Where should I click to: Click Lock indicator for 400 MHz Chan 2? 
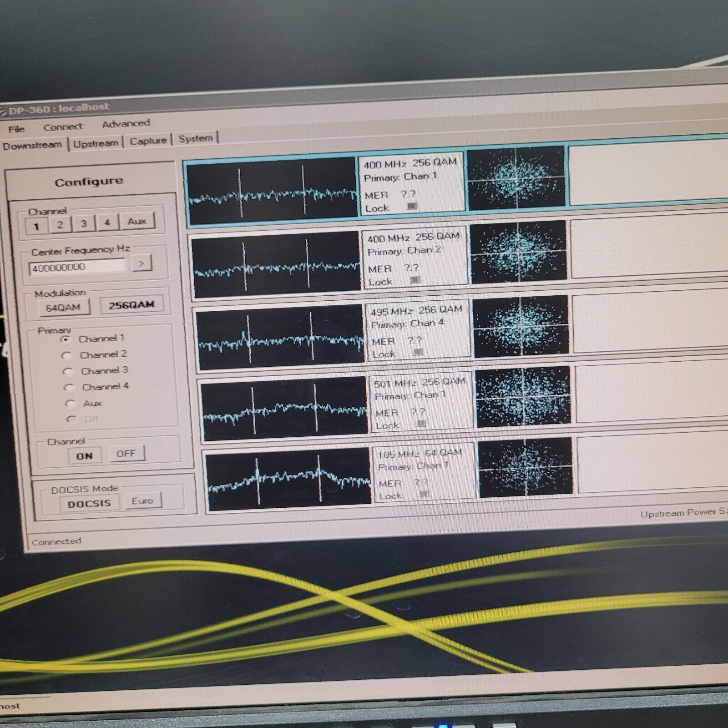(415, 280)
